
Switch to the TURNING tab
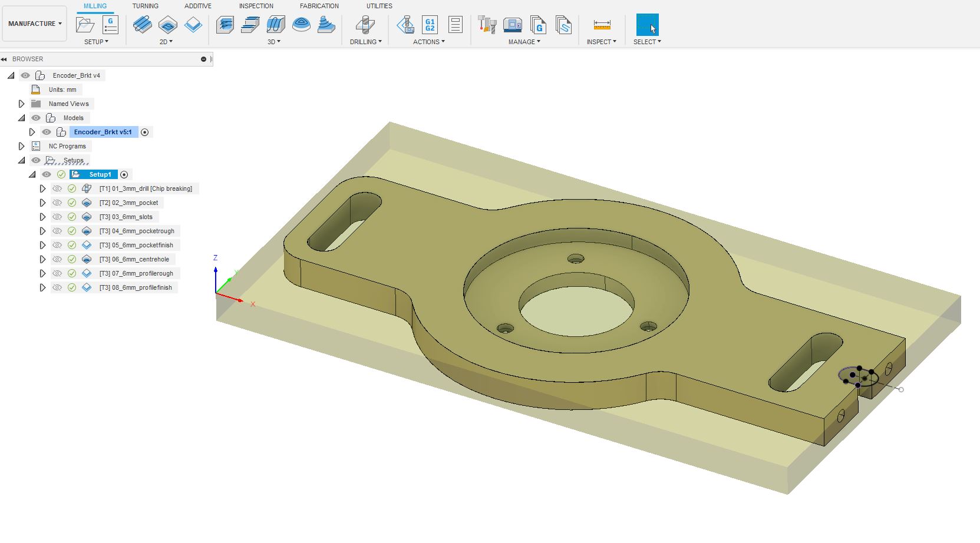(145, 6)
